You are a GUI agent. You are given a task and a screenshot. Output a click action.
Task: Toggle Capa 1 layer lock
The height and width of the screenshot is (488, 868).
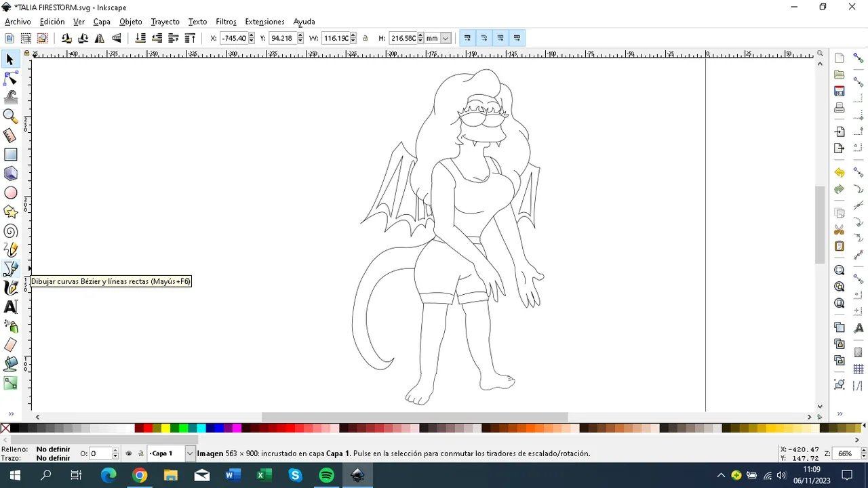(140, 453)
